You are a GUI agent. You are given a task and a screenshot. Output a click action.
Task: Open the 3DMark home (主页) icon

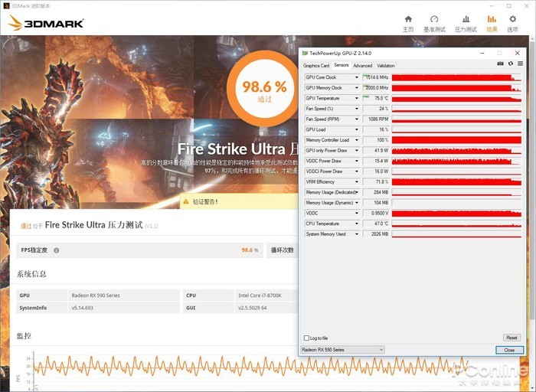(408, 22)
